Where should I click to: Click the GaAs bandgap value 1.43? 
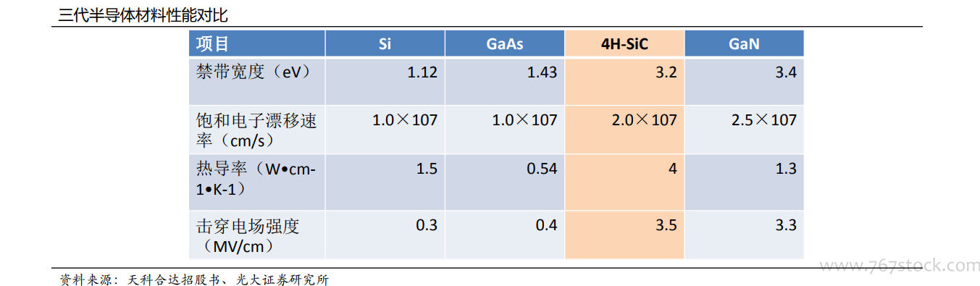(x=542, y=72)
